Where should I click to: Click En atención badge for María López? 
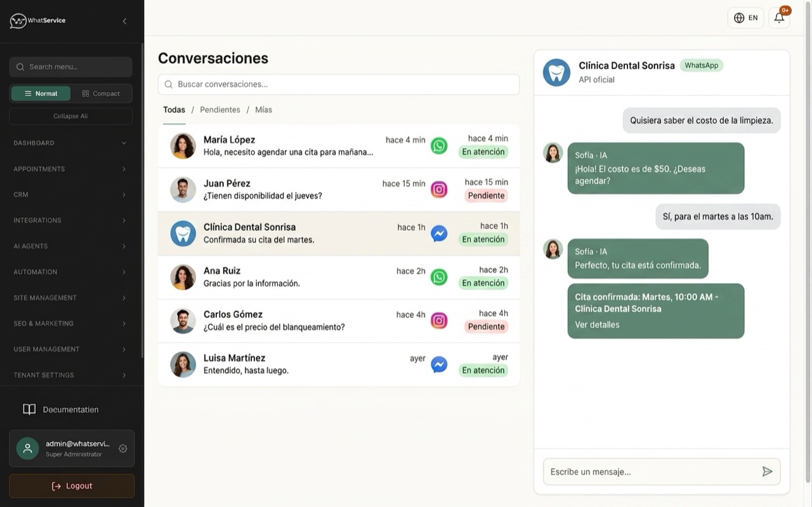click(483, 152)
